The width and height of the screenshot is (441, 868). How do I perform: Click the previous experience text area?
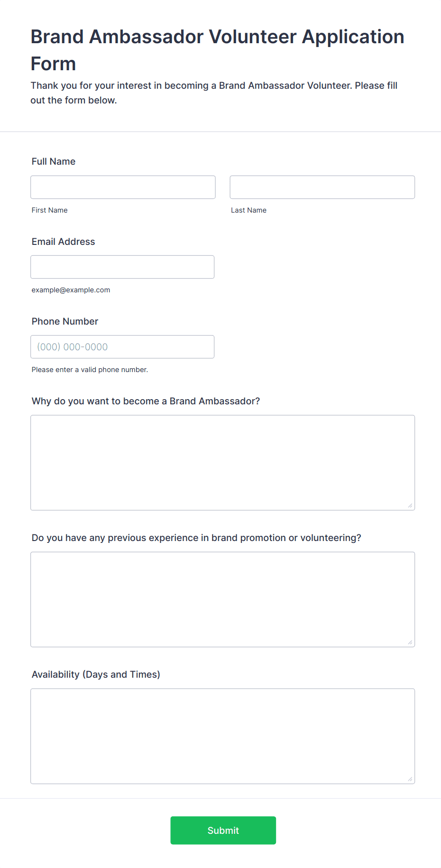pos(222,599)
